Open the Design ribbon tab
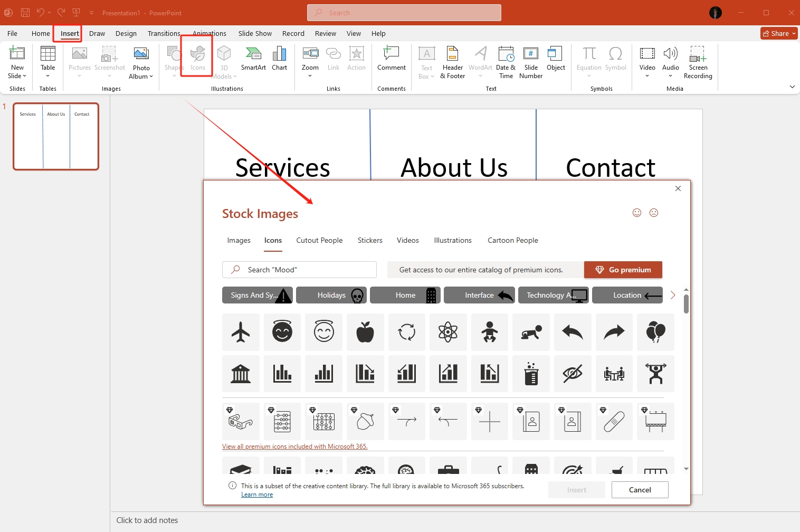 tap(126, 33)
